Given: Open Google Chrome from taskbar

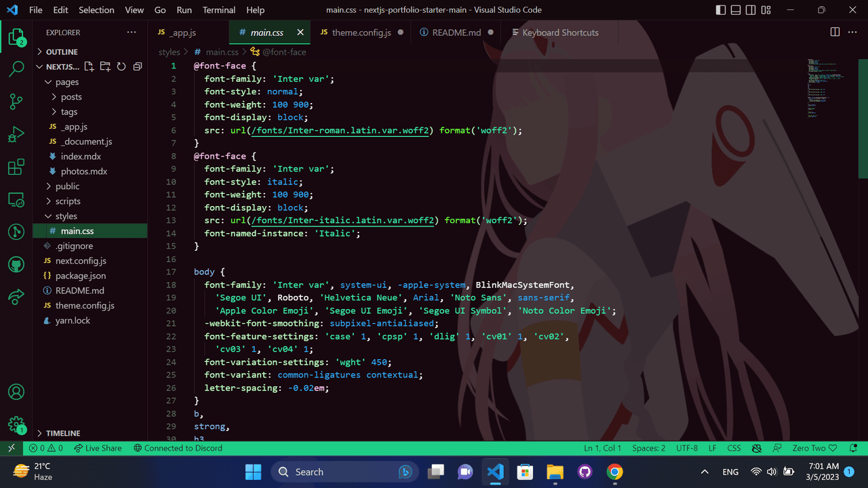Looking at the screenshot, I should pos(614,472).
